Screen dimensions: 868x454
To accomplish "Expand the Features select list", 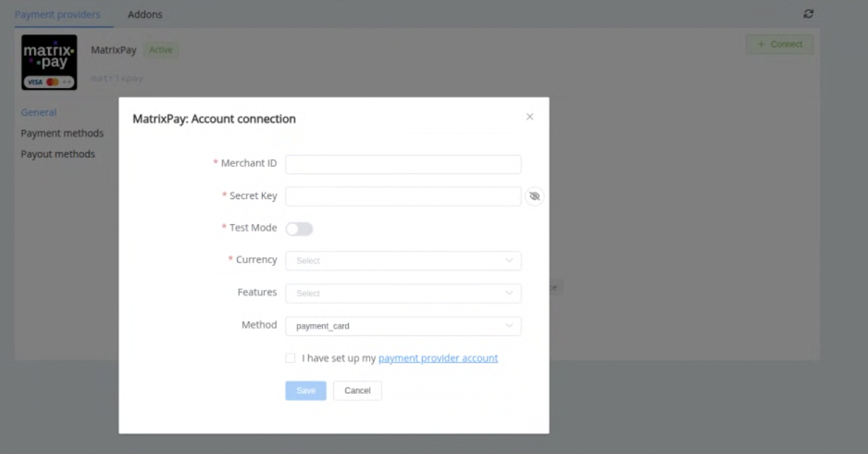I will (403, 293).
